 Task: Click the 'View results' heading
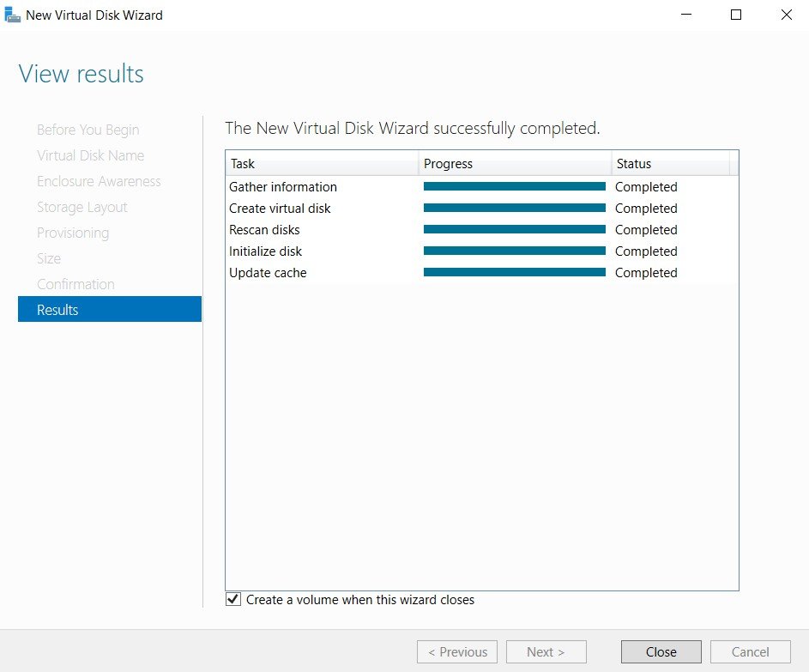81,74
